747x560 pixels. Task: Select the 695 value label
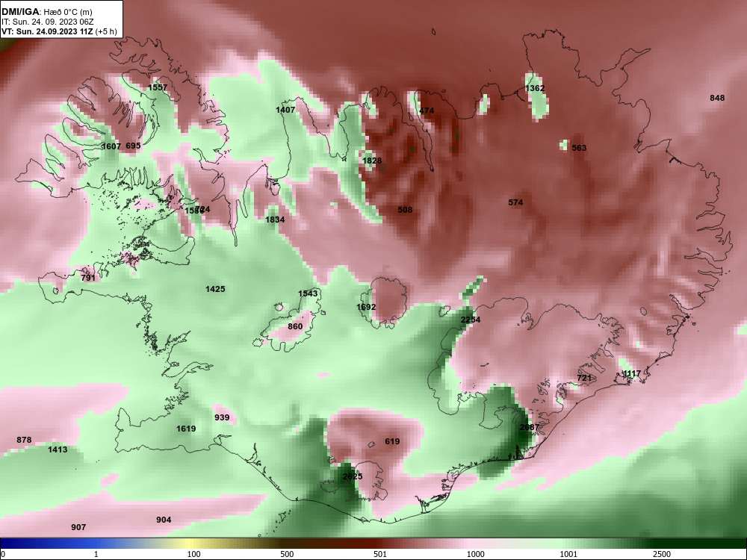click(133, 146)
